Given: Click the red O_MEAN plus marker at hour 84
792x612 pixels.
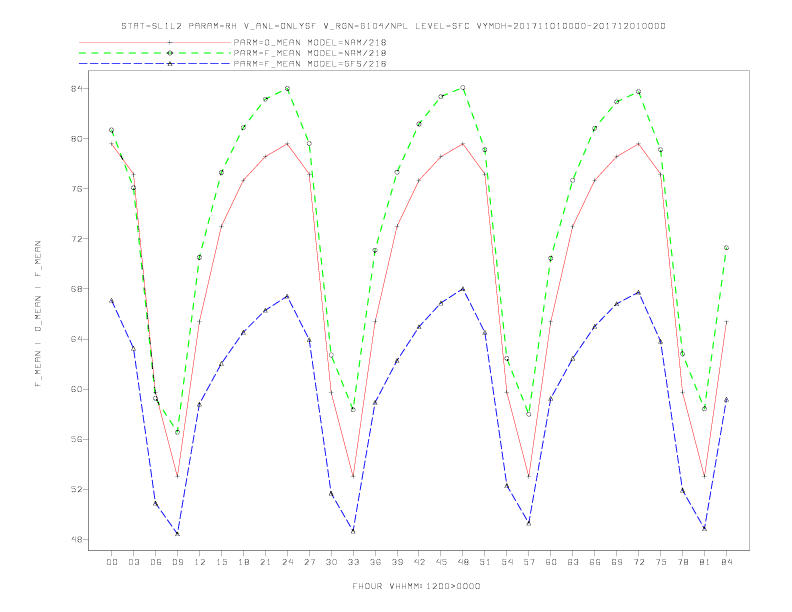Looking at the screenshot, I should pos(726,322).
